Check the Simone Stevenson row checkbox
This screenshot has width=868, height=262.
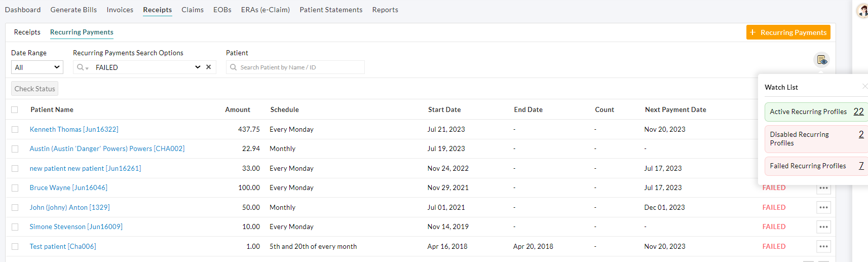tap(15, 227)
